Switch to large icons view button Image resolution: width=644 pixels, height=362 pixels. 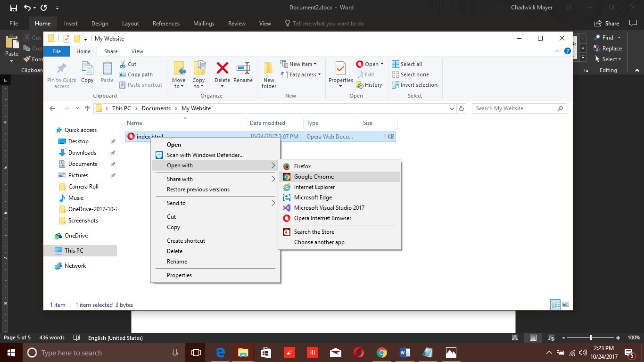[x=566, y=304]
